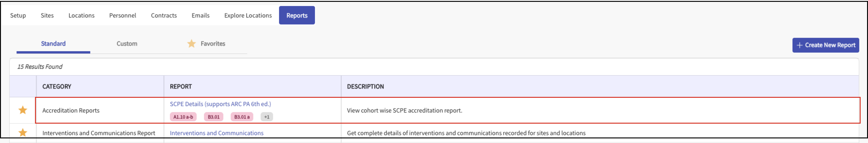Switch to the Emails tab
The width and height of the screenshot is (868, 143).
pyautogui.click(x=201, y=15)
